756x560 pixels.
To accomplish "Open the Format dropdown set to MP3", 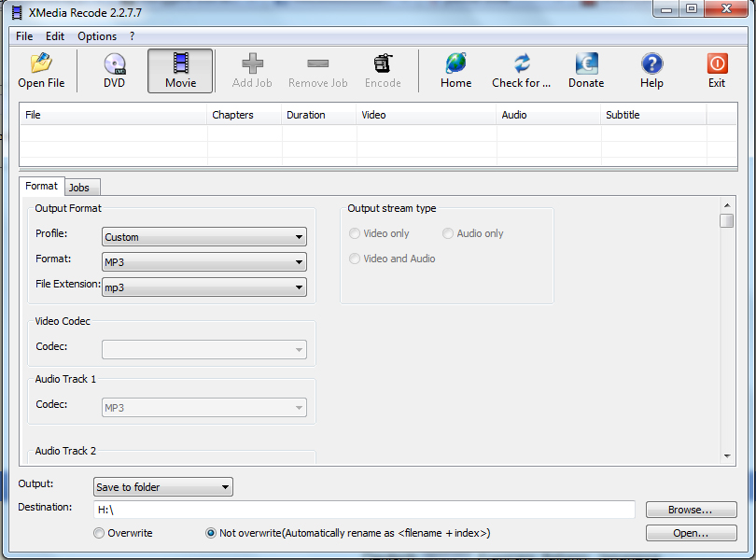I will [x=204, y=262].
